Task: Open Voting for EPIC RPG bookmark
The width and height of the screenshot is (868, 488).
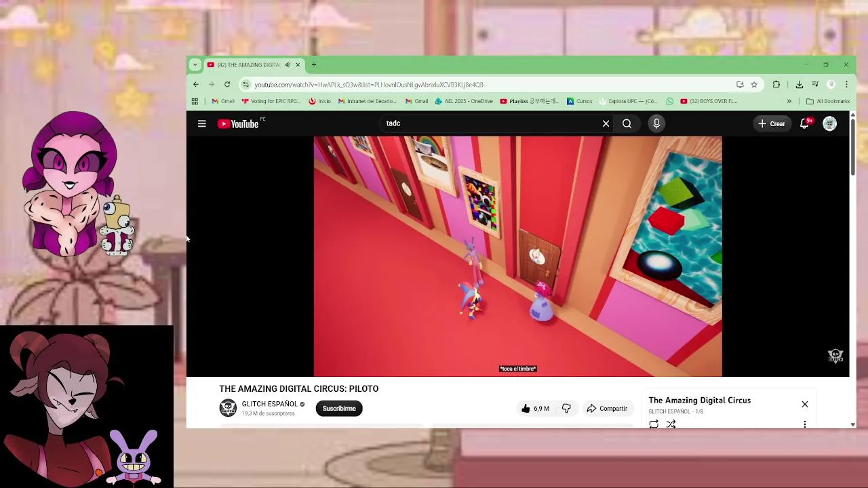Action: point(271,102)
